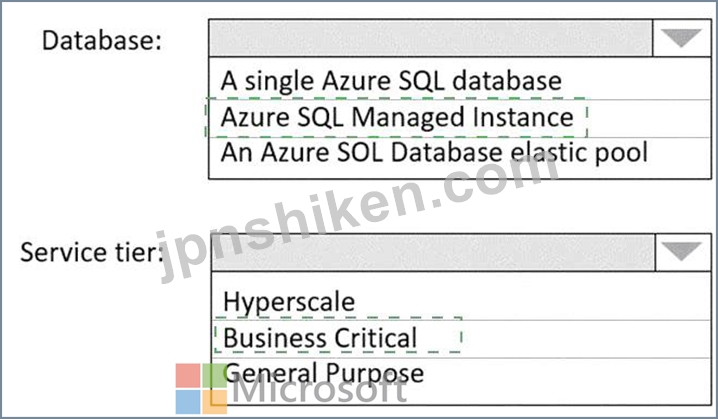Choose 'Azure SQL Managed Instance' option
718x419 pixels.
397,117
